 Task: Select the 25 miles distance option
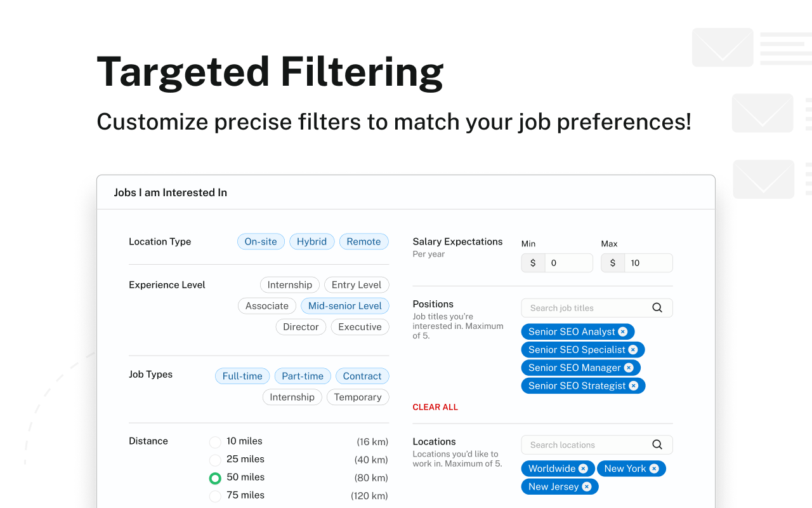(x=215, y=460)
